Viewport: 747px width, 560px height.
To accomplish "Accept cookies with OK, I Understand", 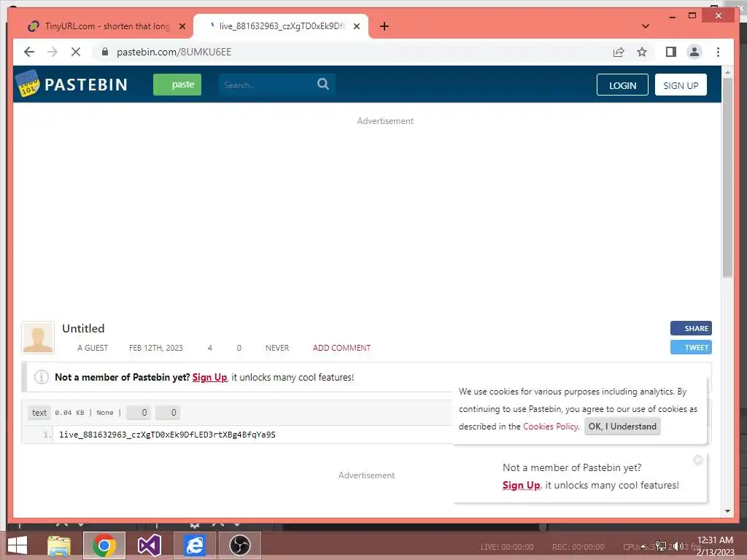I will click(x=622, y=426).
